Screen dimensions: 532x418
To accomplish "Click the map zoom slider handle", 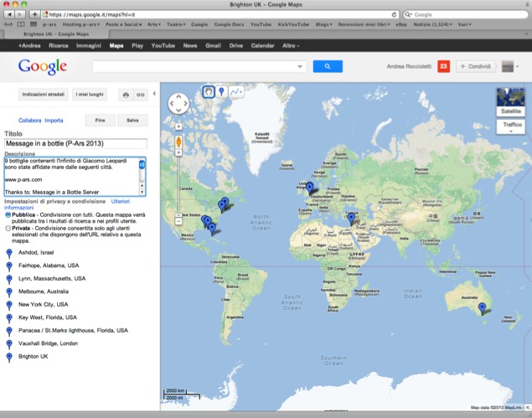I will pyautogui.click(x=178, y=215).
